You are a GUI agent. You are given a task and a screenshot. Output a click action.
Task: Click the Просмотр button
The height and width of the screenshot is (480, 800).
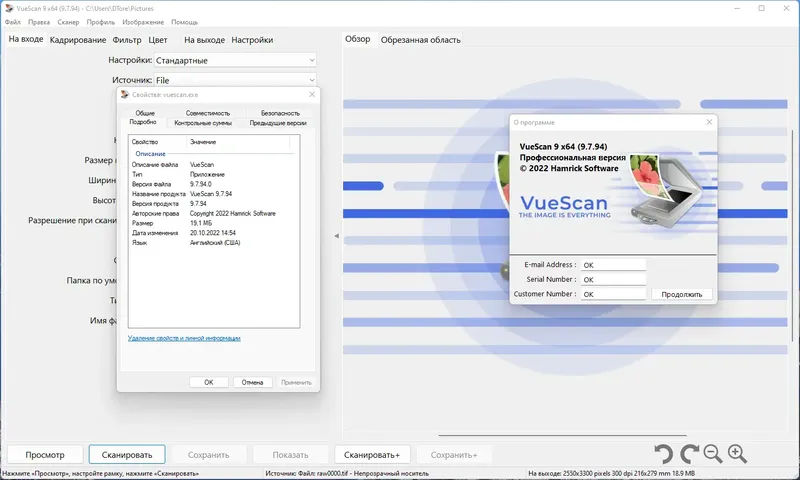(45, 454)
